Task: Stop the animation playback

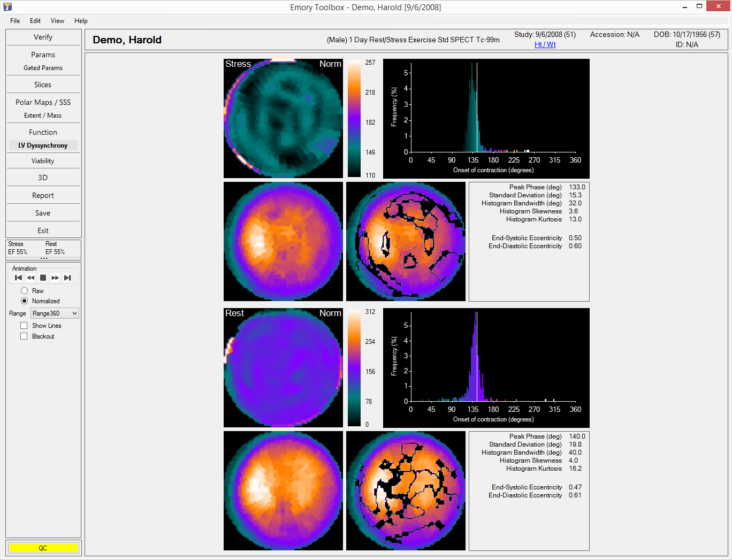Action: [x=43, y=278]
